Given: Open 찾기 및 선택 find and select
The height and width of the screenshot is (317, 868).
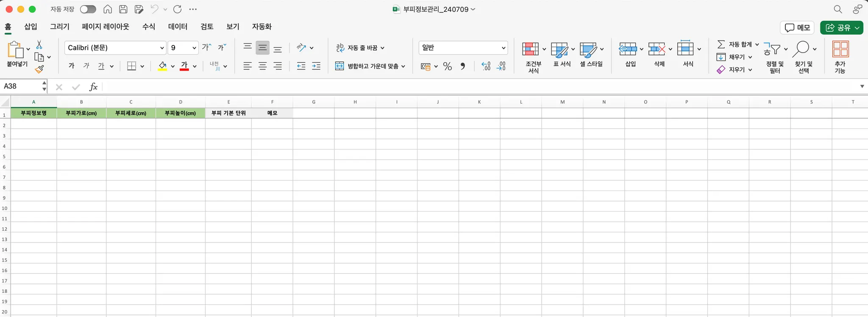Looking at the screenshot, I should [804, 57].
